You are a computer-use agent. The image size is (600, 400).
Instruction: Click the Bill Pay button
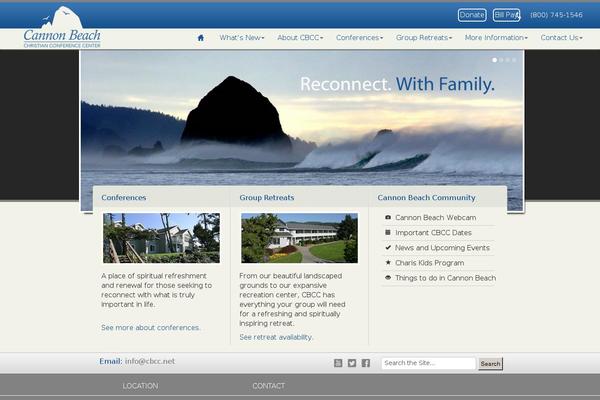[506, 15]
